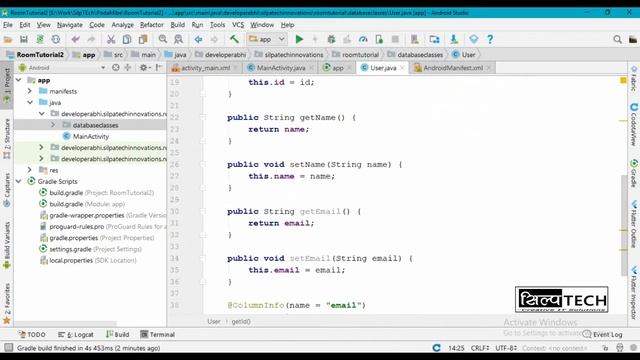
Task: Click Collapse All icon in project panel
Action: pos(128,68)
